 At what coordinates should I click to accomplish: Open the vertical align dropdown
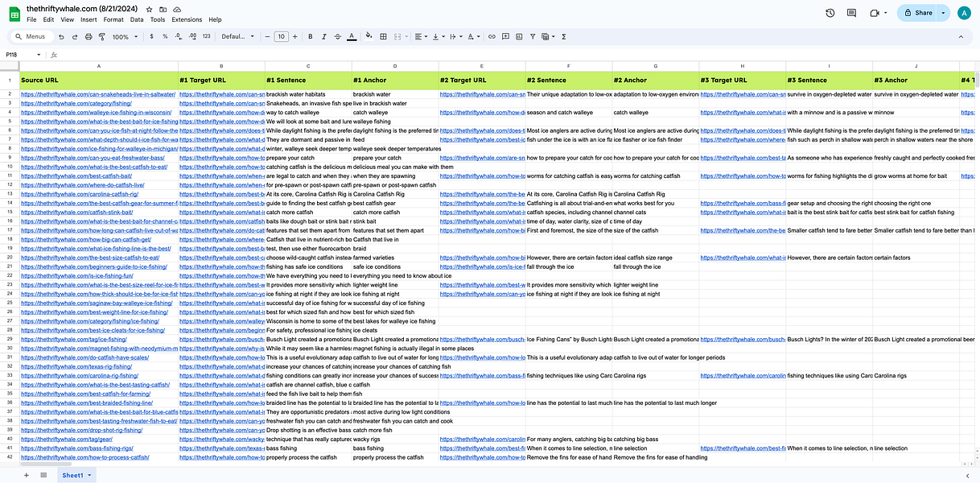438,36
